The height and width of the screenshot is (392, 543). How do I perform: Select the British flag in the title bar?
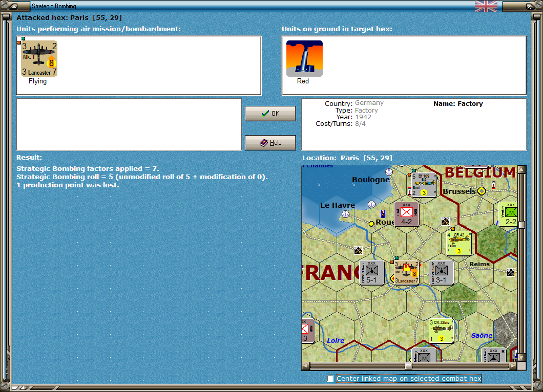(486, 6)
